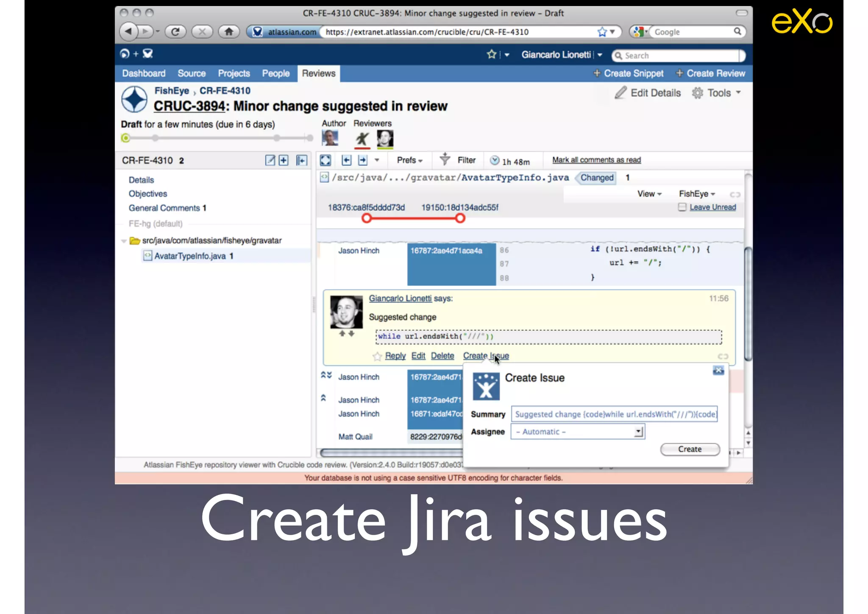
Task: Star the Giancarlo Lionetti comment
Action: click(377, 356)
